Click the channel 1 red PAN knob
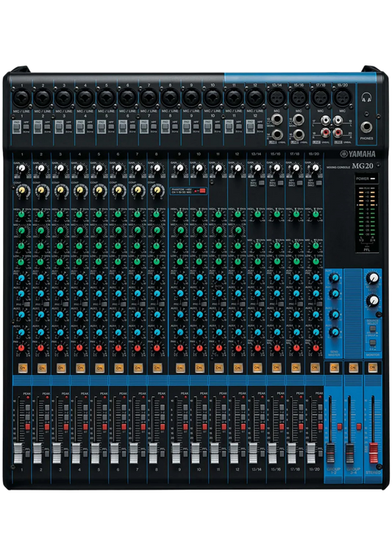 tap(22, 348)
